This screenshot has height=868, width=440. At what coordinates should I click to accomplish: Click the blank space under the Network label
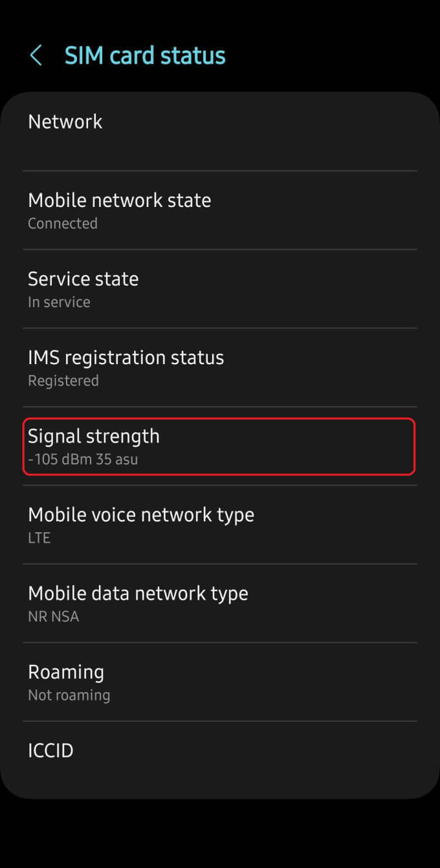(x=65, y=147)
